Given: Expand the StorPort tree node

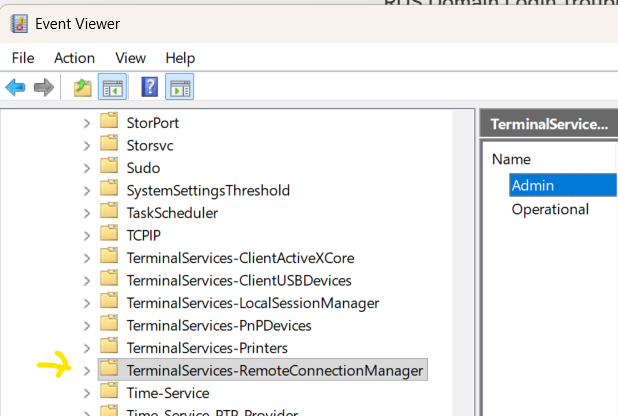Looking at the screenshot, I should [87, 123].
